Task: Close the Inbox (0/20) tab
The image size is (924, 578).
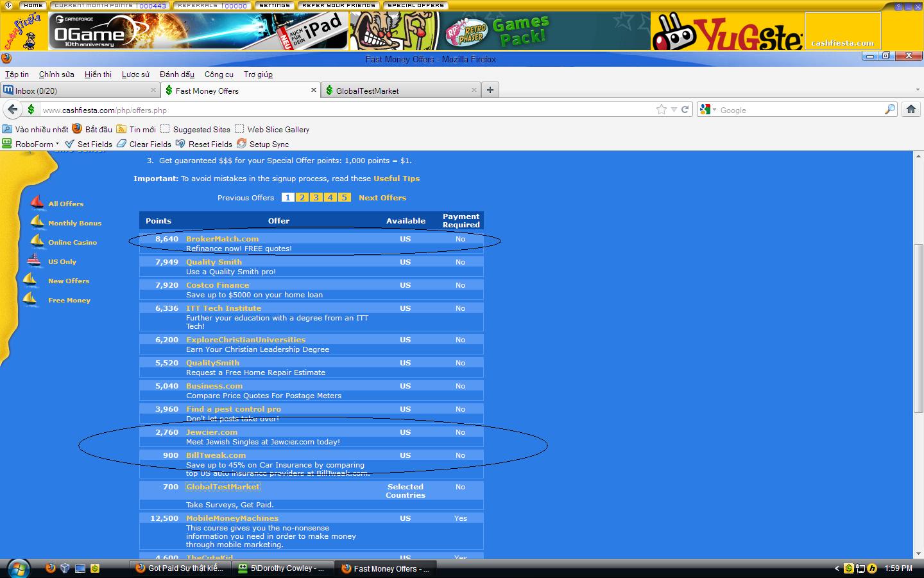Action: [153, 90]
